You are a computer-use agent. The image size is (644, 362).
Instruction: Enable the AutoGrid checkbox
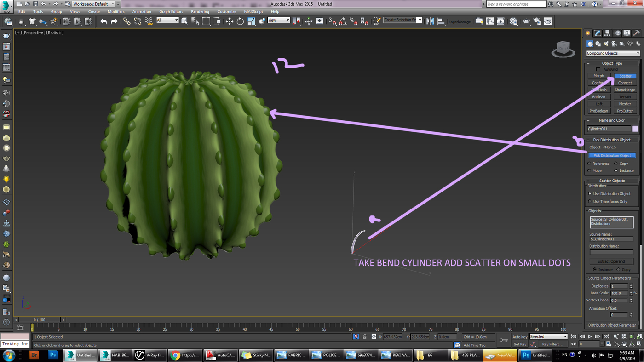tap(598, 69)
